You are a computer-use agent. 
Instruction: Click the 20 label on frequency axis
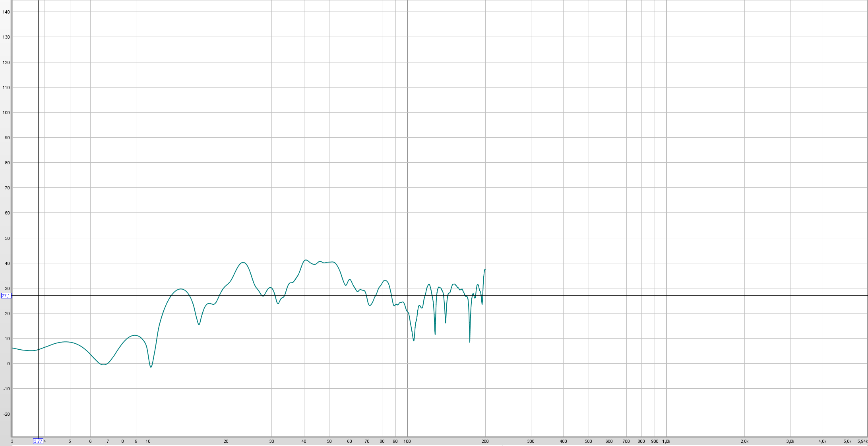[x=226, y=441]
